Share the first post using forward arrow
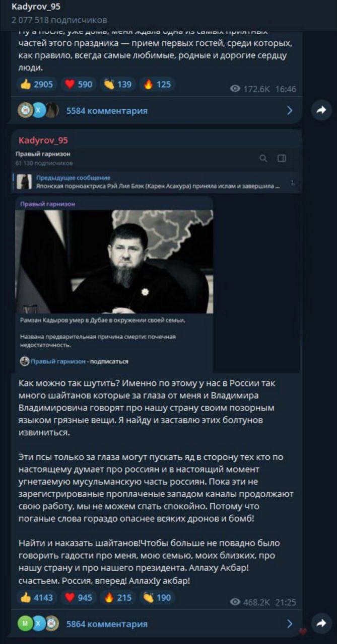This screenshot has height=644, width=337. [321, 110]
